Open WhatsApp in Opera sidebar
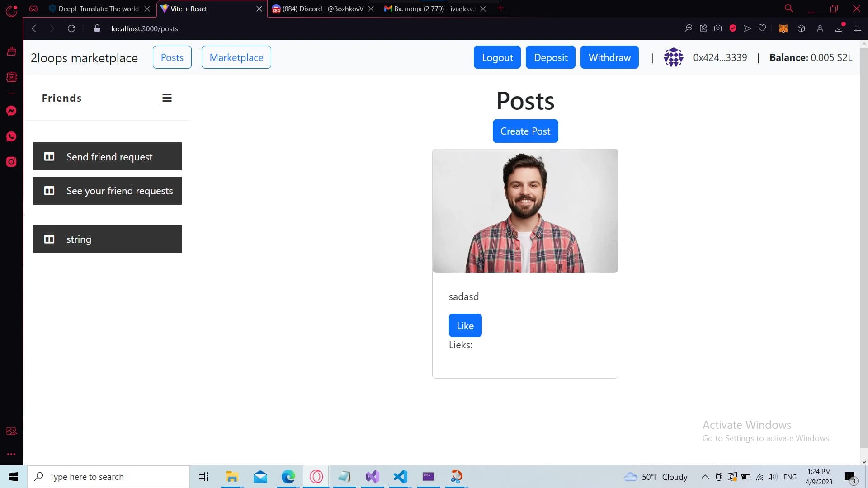 (x=11, y=136)
